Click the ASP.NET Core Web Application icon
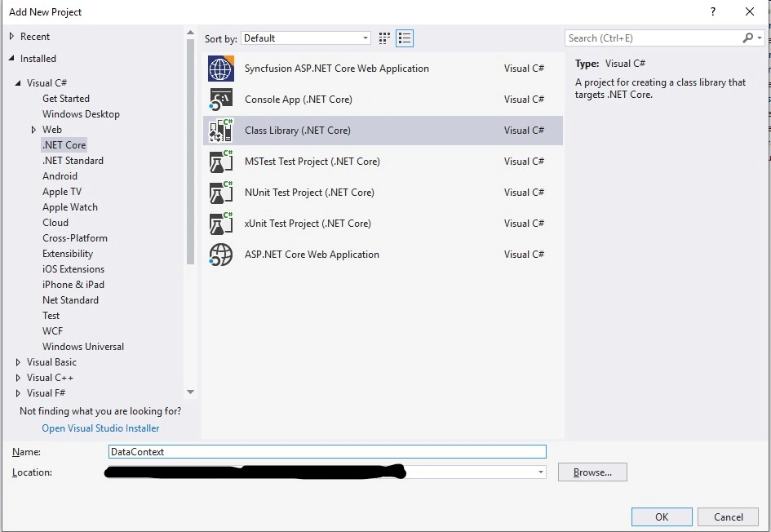771x532 pixels. [x=221, y=255]
